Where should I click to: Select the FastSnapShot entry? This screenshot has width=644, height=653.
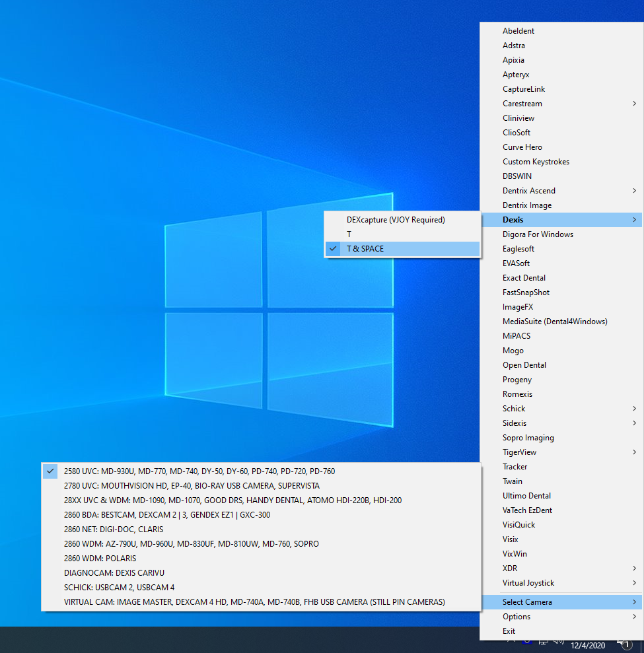click(561, 292)
